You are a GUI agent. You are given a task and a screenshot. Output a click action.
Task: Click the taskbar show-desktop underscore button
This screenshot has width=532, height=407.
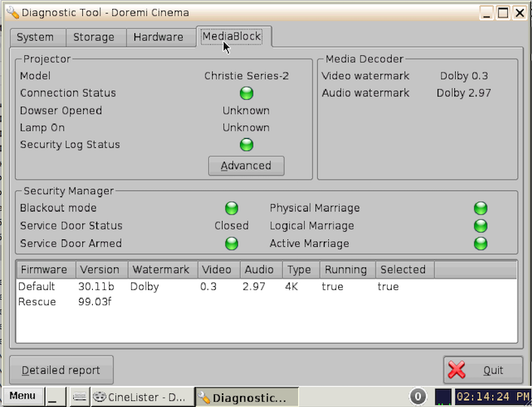[x=56, y=396]
